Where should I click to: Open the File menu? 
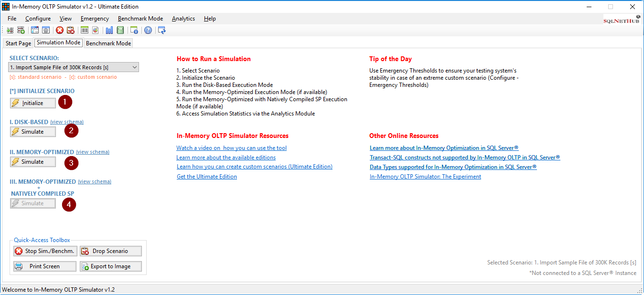coord(12,19)
